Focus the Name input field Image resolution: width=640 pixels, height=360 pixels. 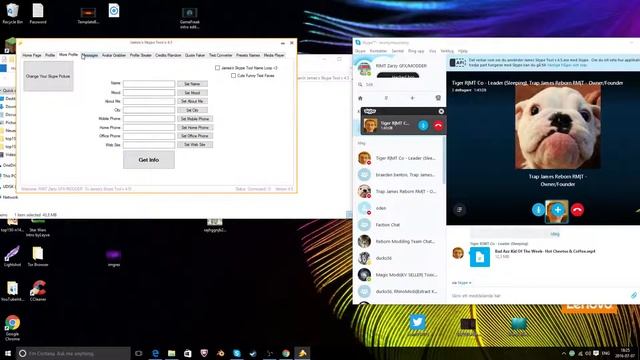[149, 84]
